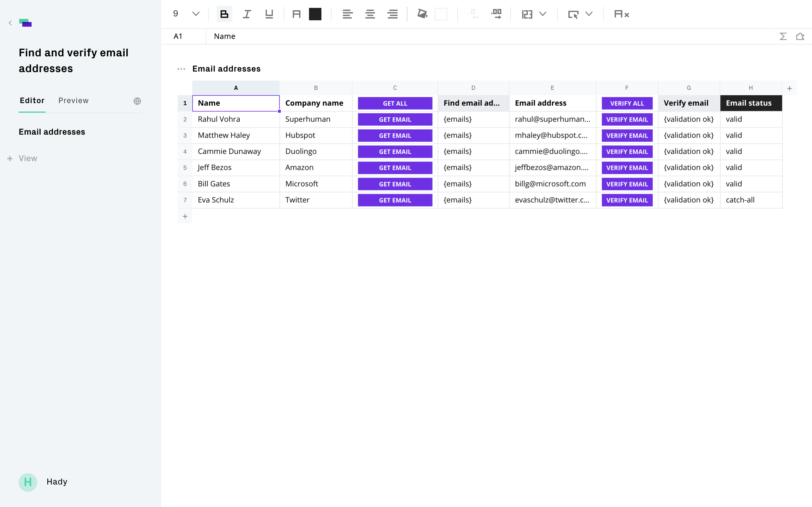
Task: Increase decimal places
Action: [x=496, y=14]
